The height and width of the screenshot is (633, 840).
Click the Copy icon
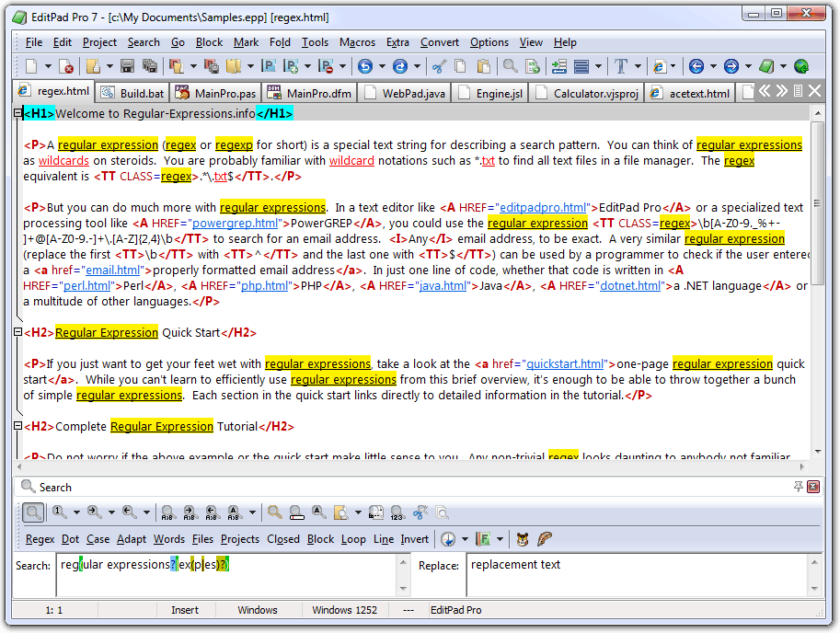click(x=460, y=66)
